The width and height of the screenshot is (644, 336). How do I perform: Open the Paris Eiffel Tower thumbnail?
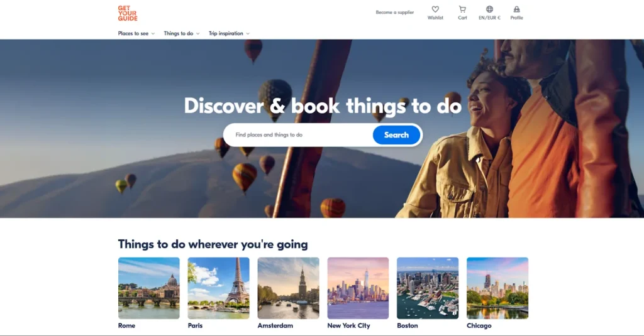click(218, 288)
